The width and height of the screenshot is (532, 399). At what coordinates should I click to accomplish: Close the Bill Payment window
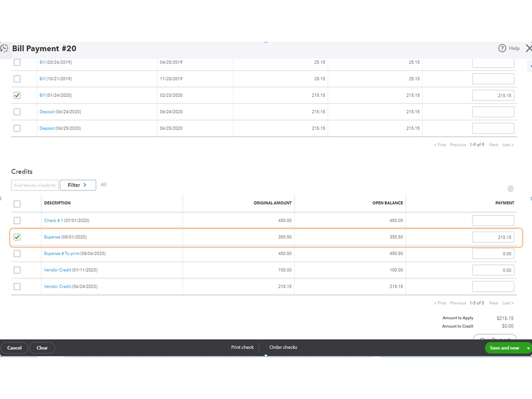click(x=529, y=48)
